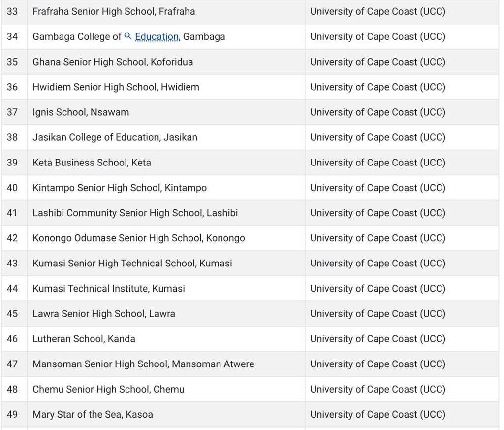504x430 pixels.
Task: Click the Jasikan College of Education cell
Action: [x=115, y=137]
